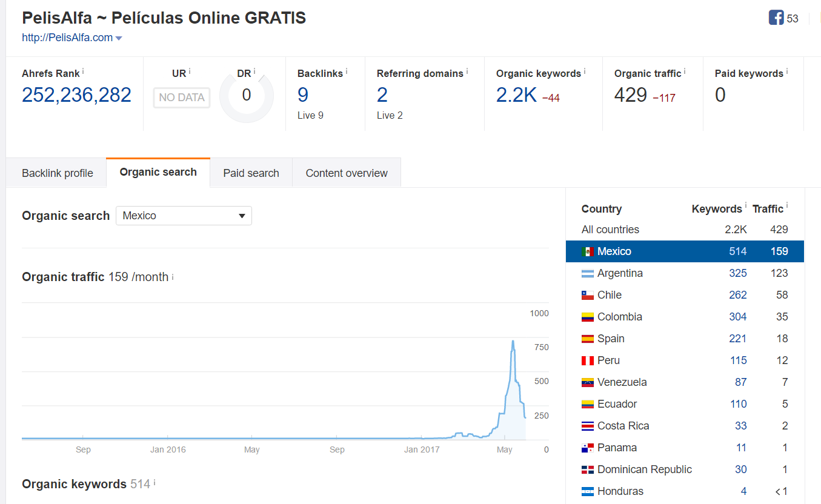
Task: Click the 'Jan 2017' chart axis label
Action: 422,449
